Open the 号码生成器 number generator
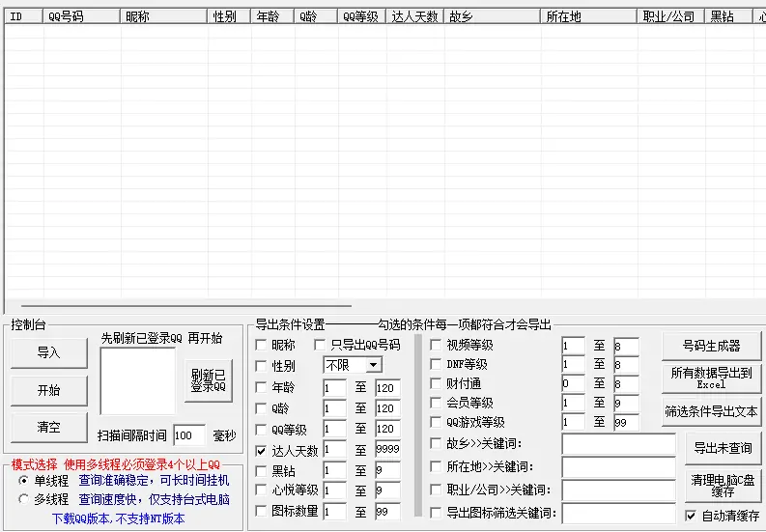766x532 pixels. pyautogui.click(x=711, y=346)
